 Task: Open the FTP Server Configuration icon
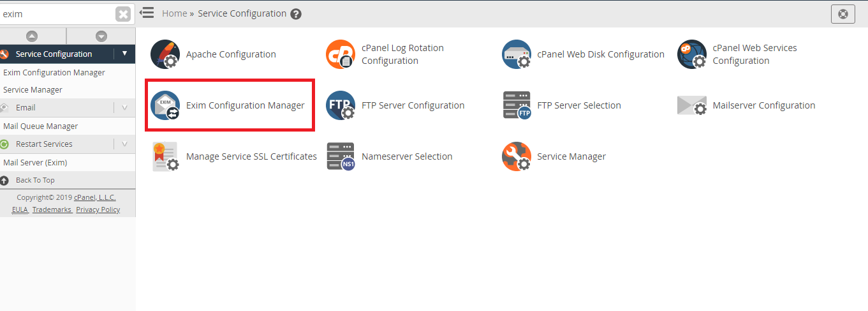tap(341, 105)
